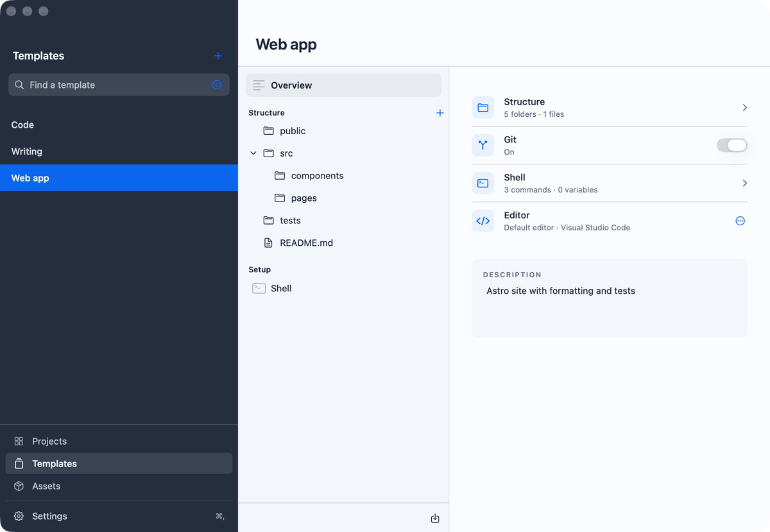This screenshot has width=770, height=532.
Task: Select the Code template
Action: [x=119, y=125]
